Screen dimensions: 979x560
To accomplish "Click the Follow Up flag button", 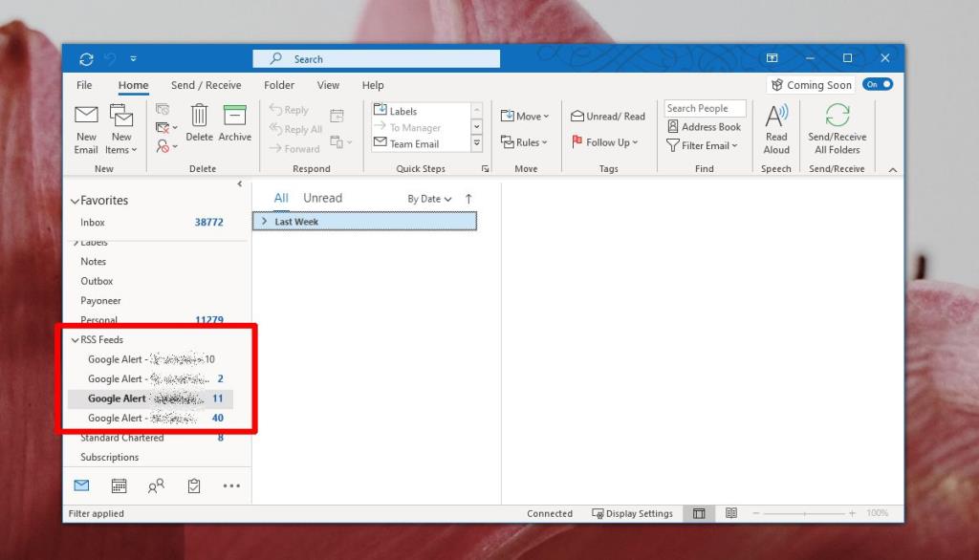I will pyautogui.click(x=605, y=141).
